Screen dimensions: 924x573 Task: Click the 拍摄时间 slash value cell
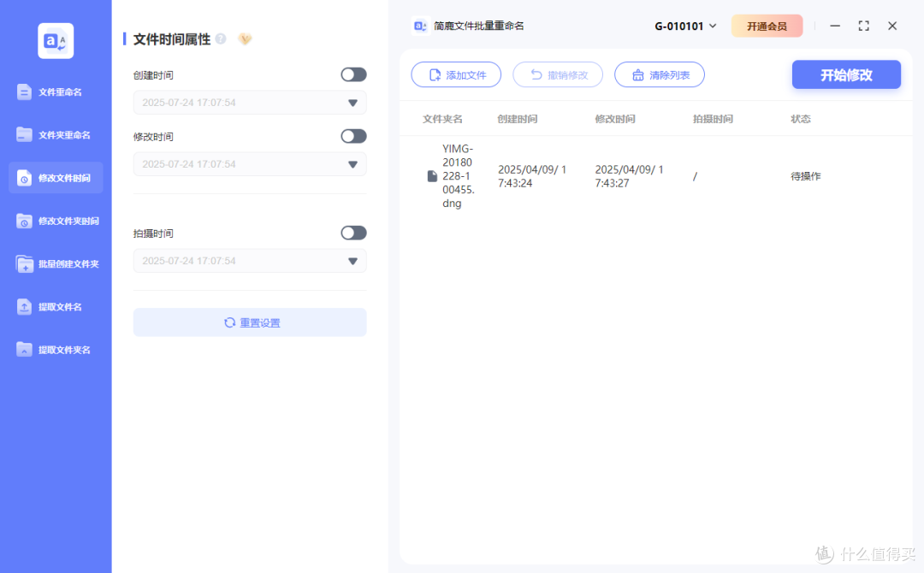point(695,176)
